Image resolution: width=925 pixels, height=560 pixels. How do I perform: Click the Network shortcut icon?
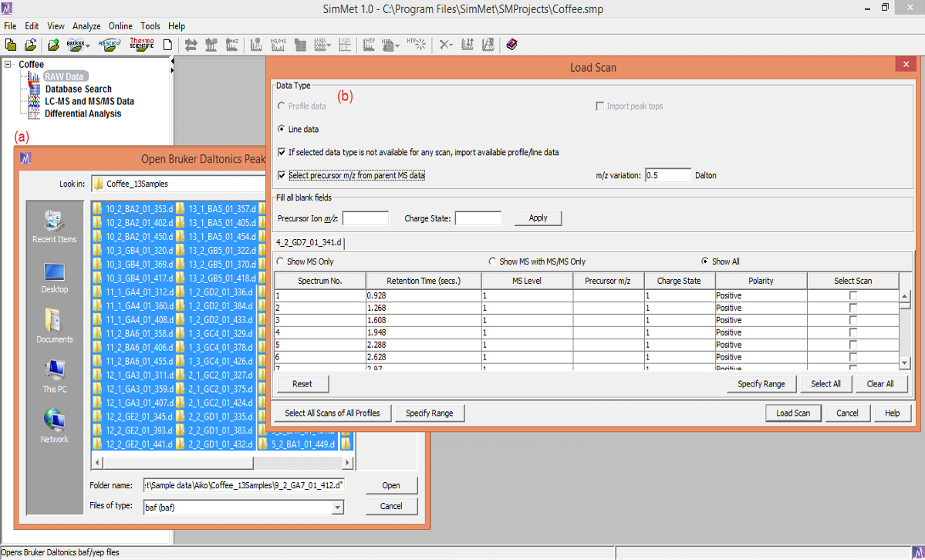coord(54,426)
